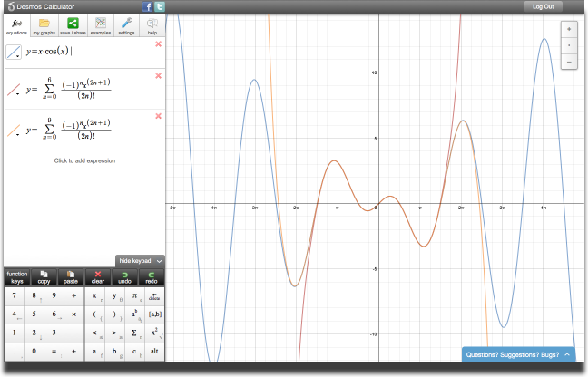The height and width of the screenshot is (377, 588).
Task: Open the my graphs tab
Action: click(44, 26)
